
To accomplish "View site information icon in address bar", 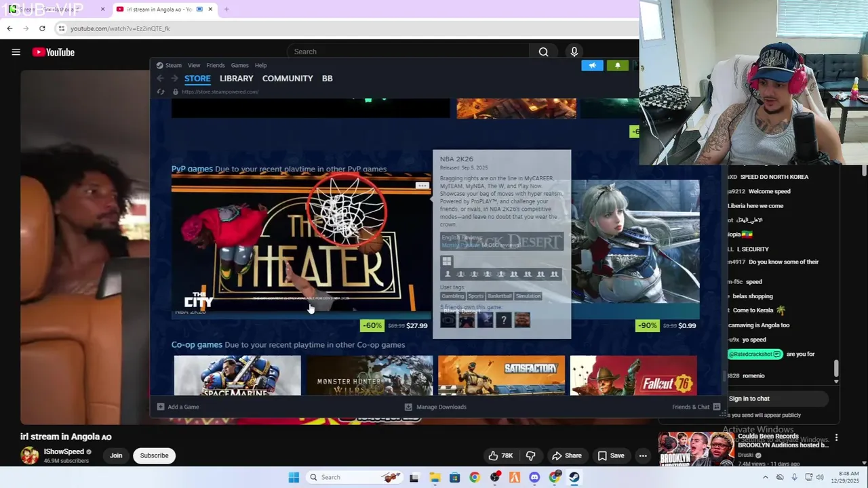I will [x=61, y=28].
